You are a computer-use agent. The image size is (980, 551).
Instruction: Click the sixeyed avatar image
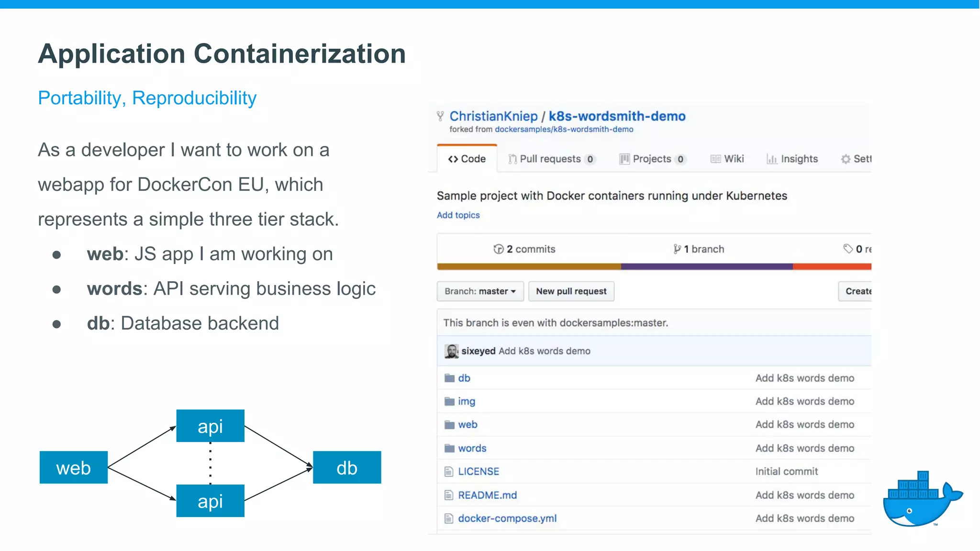[451, 351]
